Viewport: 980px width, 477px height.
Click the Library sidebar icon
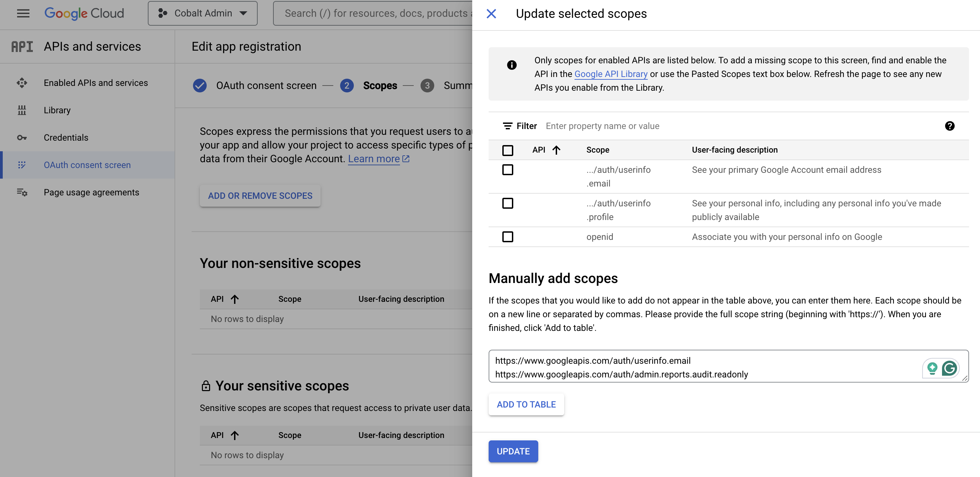tap(23, 110)
